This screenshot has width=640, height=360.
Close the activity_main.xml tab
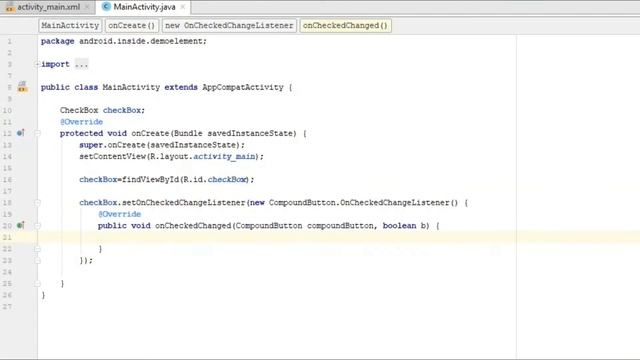pos(87,7)
